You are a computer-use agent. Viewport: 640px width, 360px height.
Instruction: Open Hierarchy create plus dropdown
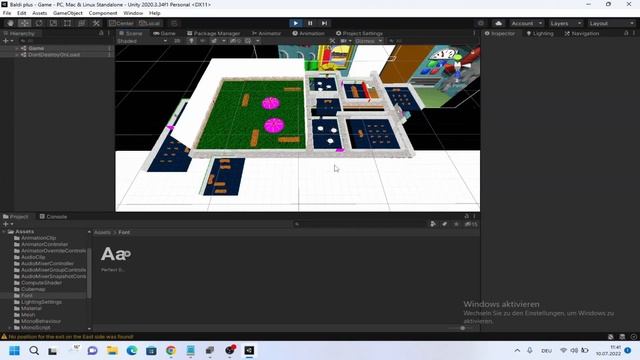8,41
